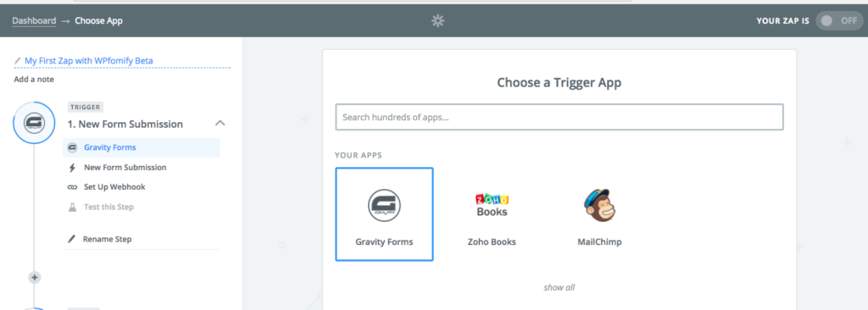Image resolution: width=868 pixels, height=310 pixels.
Task: Click the Gravity Forms trigger circle icon
Action: click(34, 124)
